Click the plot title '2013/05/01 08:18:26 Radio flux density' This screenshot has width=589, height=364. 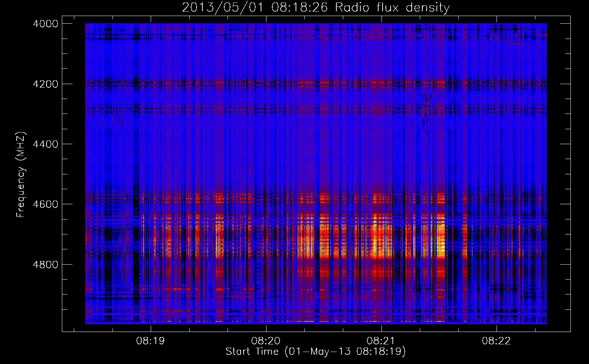coord(316,7)
